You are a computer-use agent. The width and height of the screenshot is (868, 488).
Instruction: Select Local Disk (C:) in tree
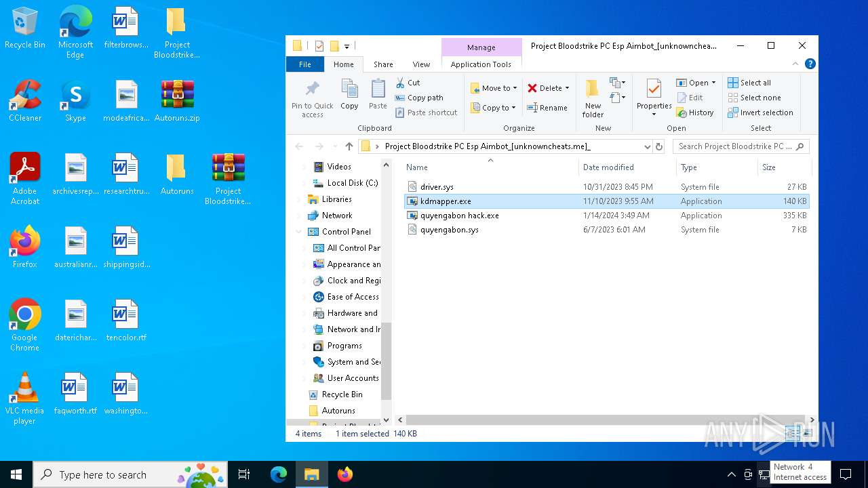click(352, 183)
